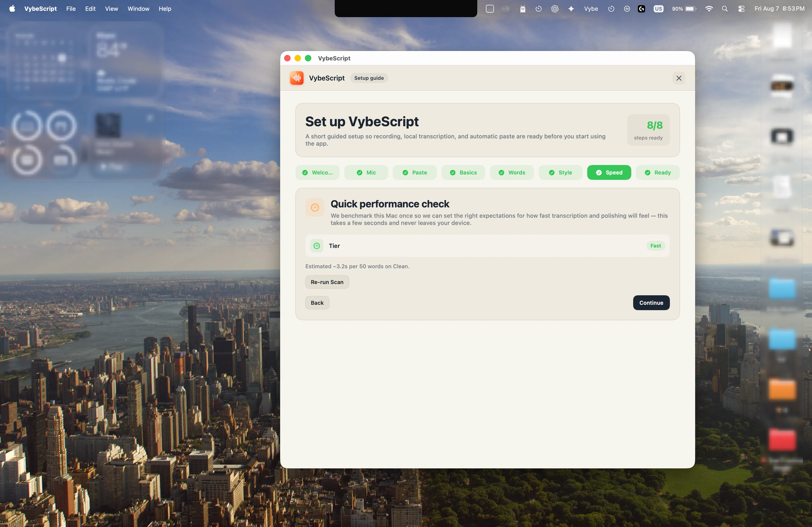Screen dimensions: 812x527
Task: Open the Help menu
Action: [x=165, y=9]
